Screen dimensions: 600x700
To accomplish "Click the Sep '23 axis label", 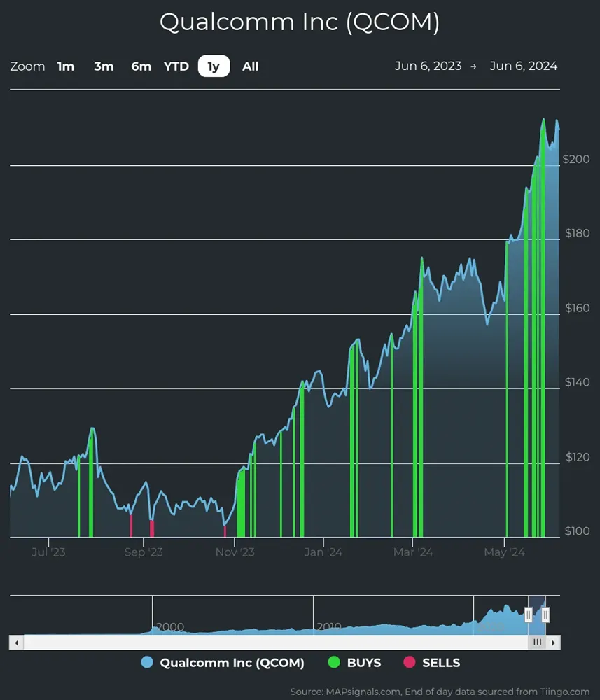I will tap(144, 552).
